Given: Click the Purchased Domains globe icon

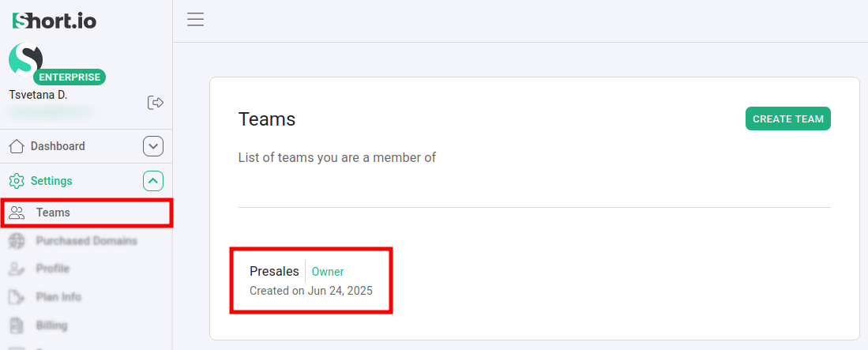Looking at the screenshot, I should pos(17,241).
